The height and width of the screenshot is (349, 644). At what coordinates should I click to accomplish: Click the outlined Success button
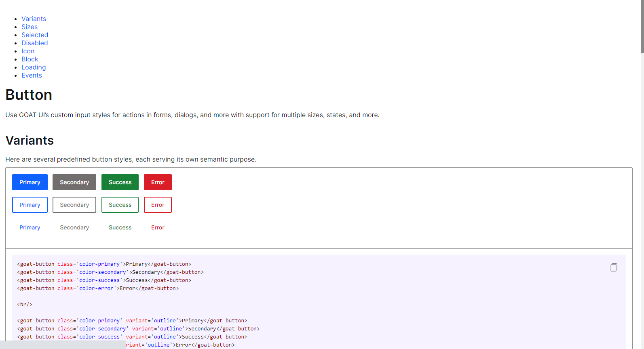coord(120,205)
